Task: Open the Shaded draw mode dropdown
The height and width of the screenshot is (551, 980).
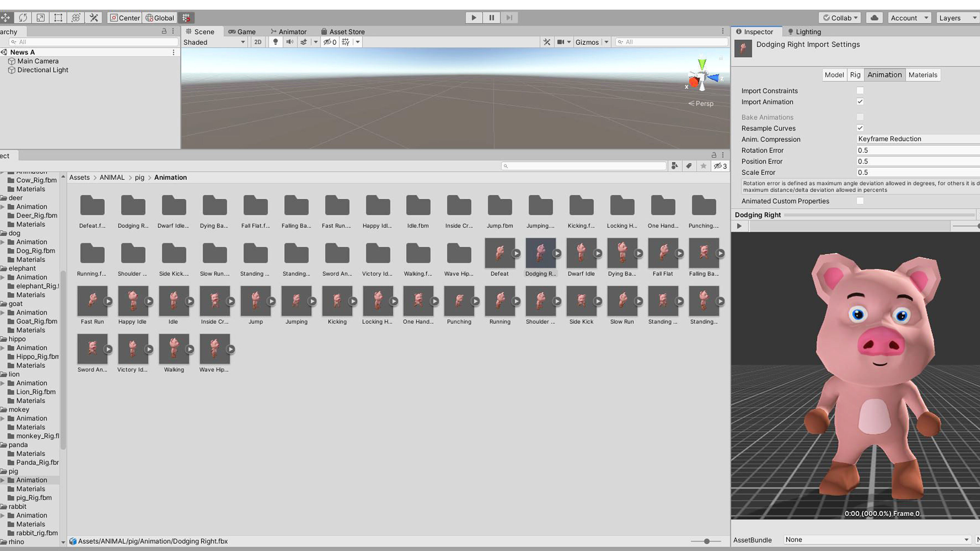Action: pyautogui.click(x=214, y=42)
